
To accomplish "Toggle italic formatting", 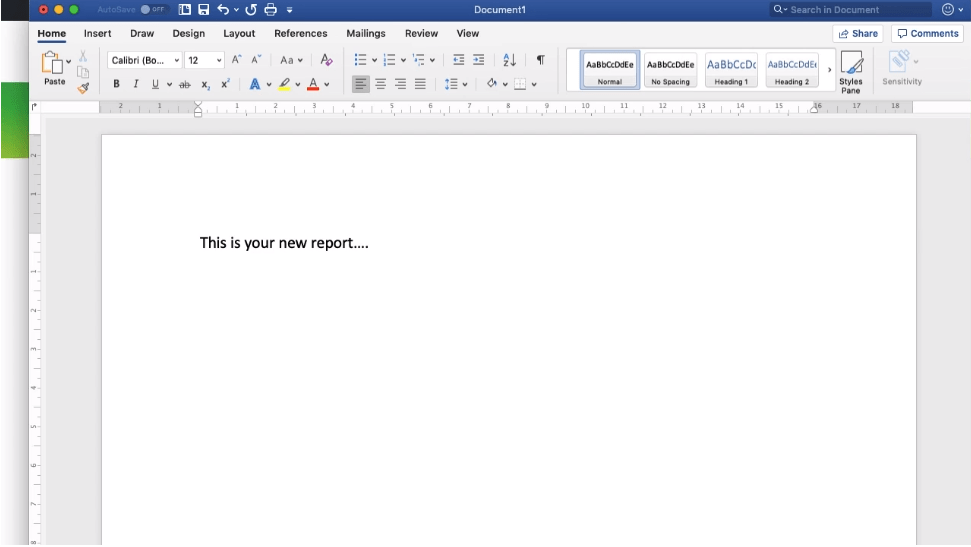I will (136, 84).
